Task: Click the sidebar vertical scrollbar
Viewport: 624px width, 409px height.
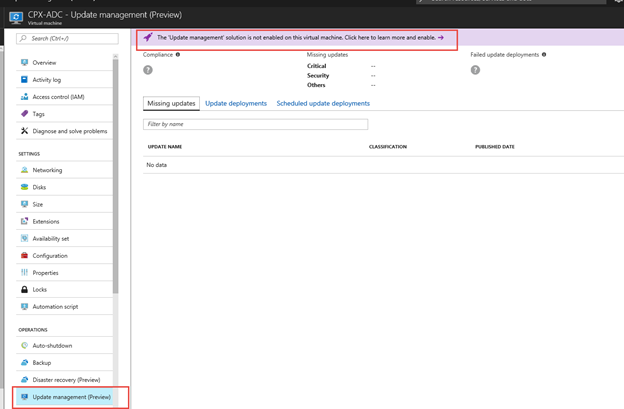Action: pyautogui.click(x=115, y=175)
